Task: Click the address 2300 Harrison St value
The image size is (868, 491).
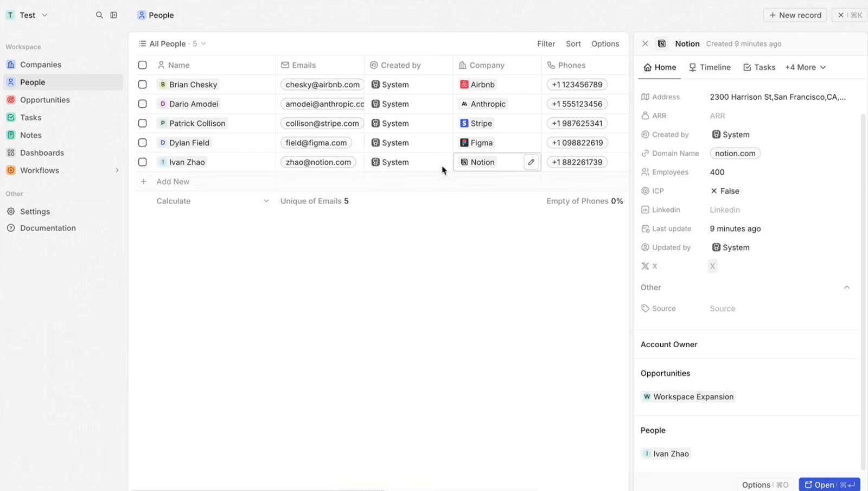Action: click(x=777, y=97)
